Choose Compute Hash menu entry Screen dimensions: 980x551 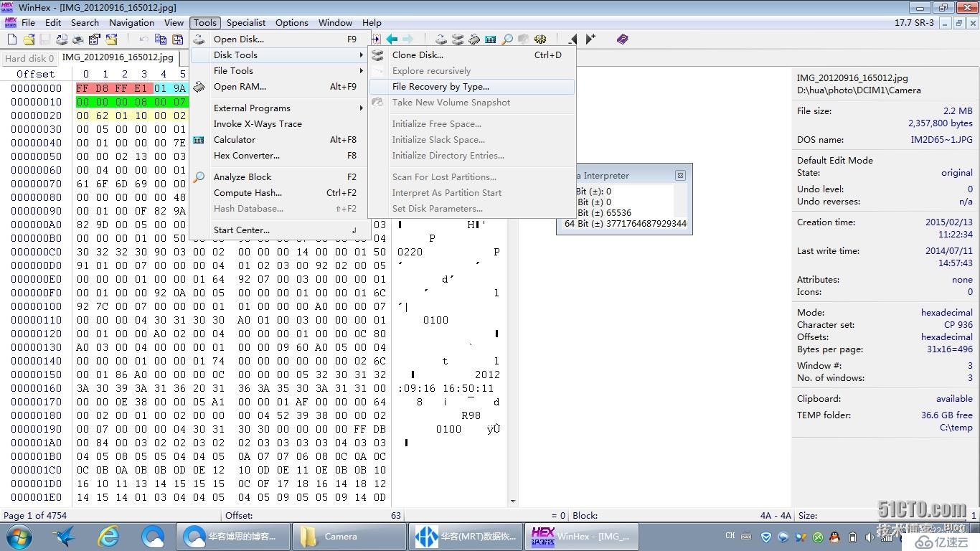click(278, 193)
